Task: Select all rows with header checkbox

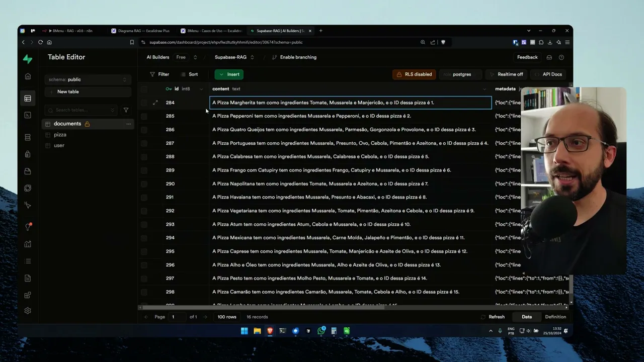Action: point(144,89)
